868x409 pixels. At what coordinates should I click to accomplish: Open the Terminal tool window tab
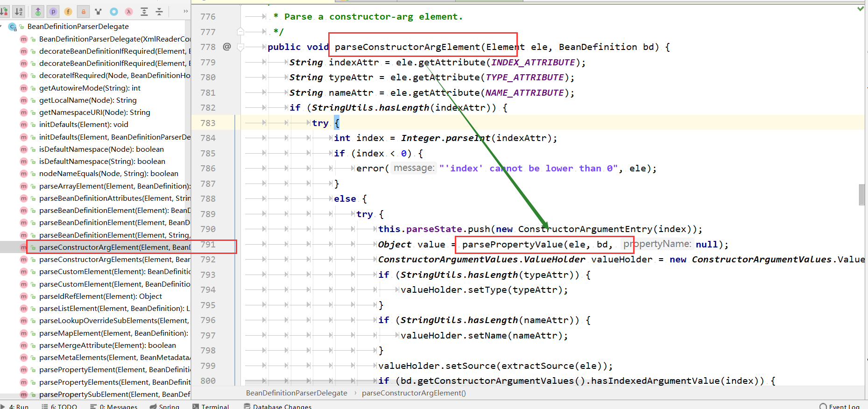pyautogui.click(x=211, y=406)
